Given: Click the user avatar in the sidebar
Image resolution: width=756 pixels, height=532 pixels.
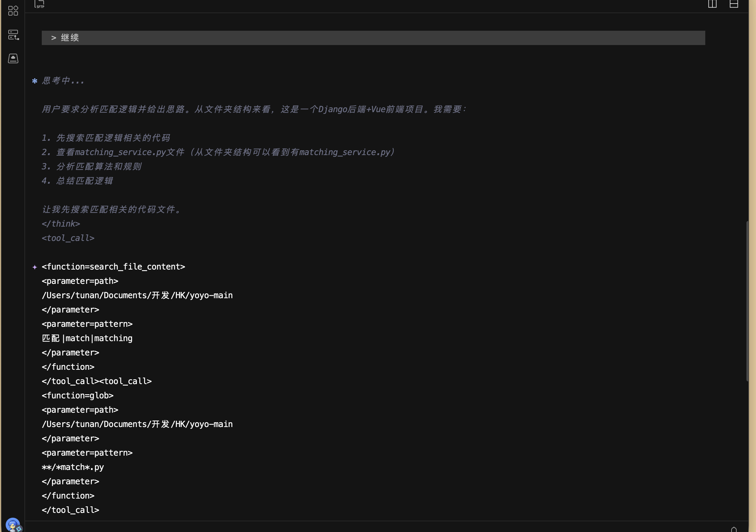Looking at the screenshot, I should click(13, 525).
